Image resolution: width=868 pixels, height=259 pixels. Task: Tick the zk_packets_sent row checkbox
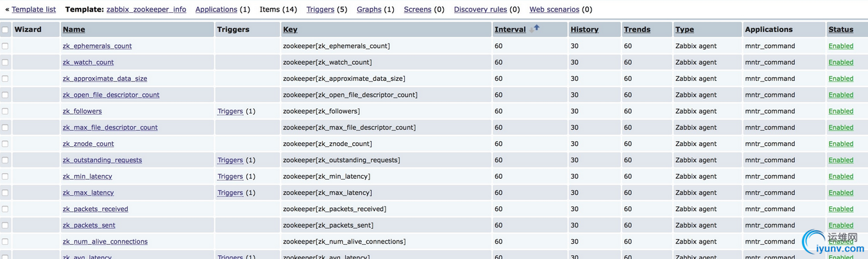tap(5, 225)
